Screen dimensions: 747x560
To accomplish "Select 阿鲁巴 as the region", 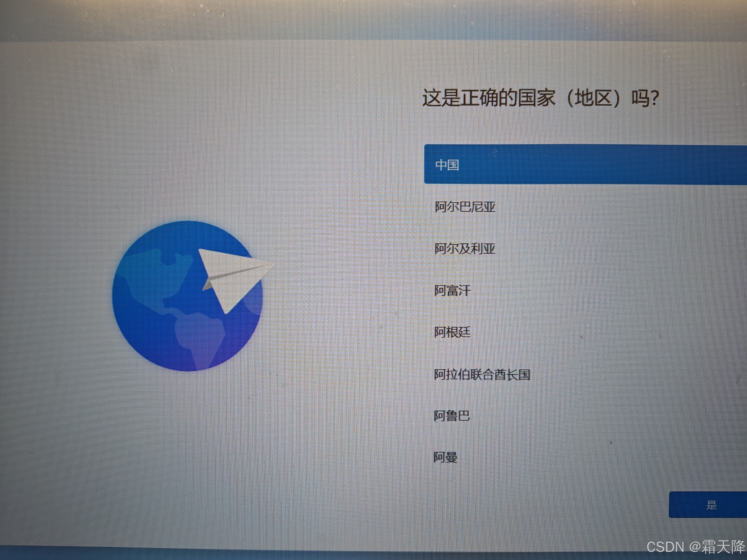I will (x=451, y=416).
